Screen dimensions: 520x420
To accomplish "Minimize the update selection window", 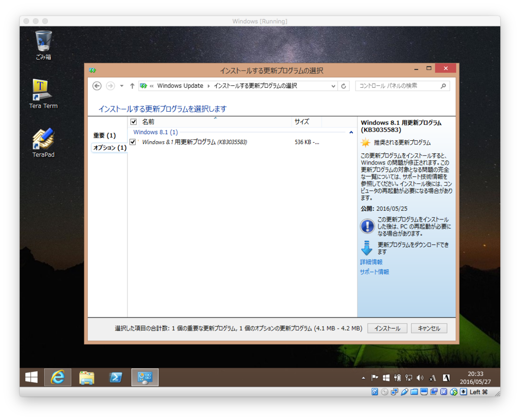I will click(x=416, y=69).
